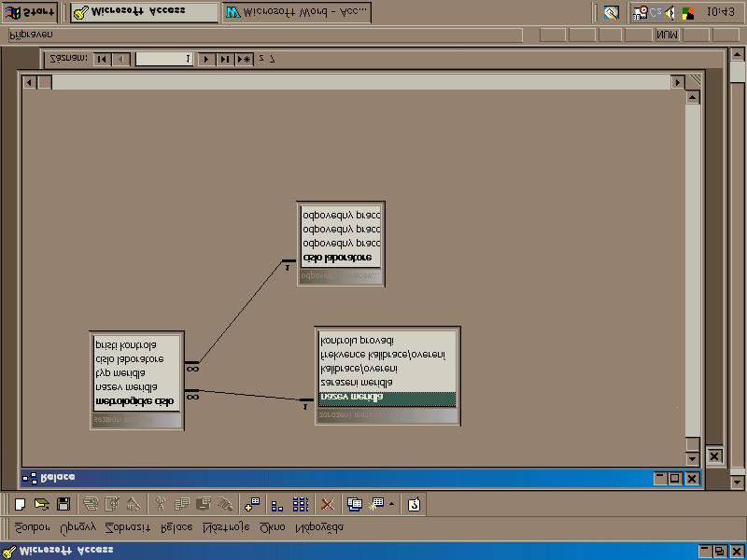
Task: Click the relationship line to nazev meridla
Action: (x=249, y=395)
